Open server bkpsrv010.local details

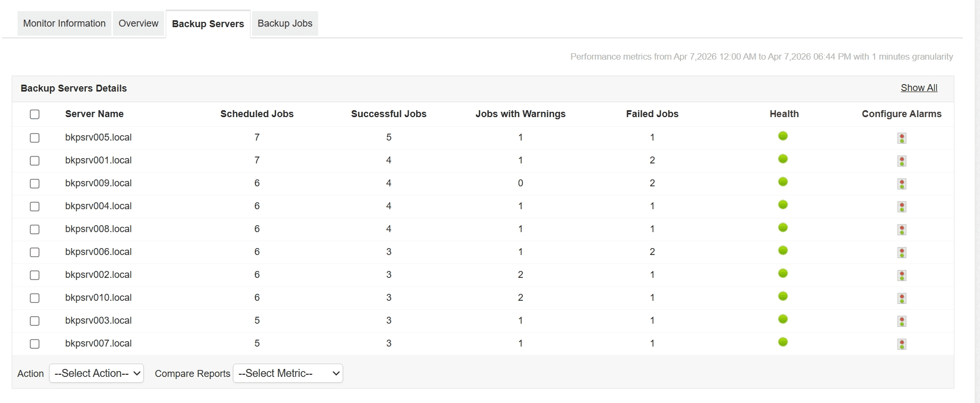99,298
